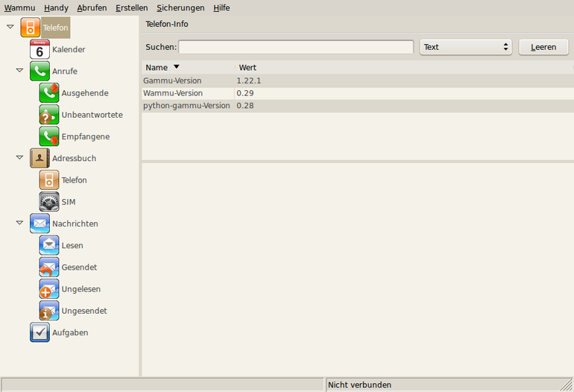Select the Gesendet tree label

click(x=79, y=268)
